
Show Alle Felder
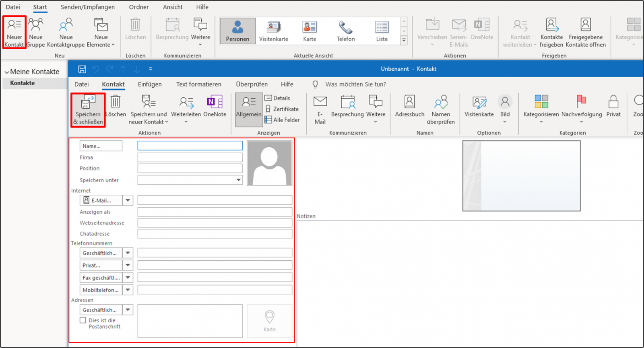pyautogui.click(x=283, y=120)
